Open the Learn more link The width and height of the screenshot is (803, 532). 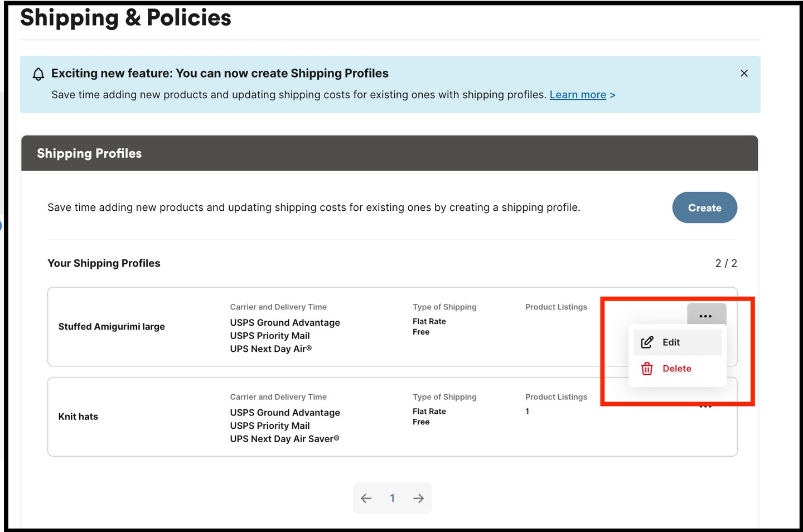578,94
